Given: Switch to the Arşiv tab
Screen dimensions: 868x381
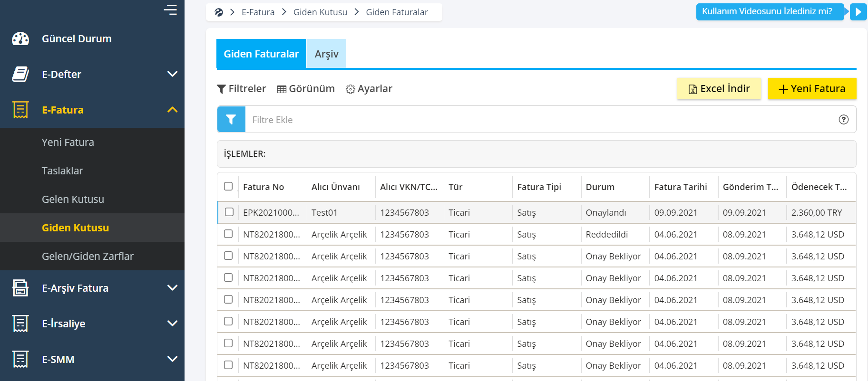Looking at the screenshot, I should pyautogui.click(x=327, y=54).
